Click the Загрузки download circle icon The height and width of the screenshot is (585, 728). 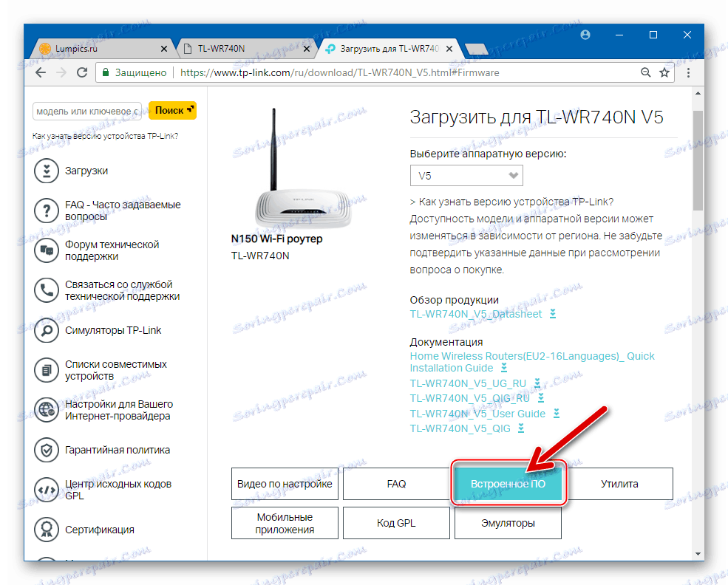pyautogui.click(x=47, y=171)
